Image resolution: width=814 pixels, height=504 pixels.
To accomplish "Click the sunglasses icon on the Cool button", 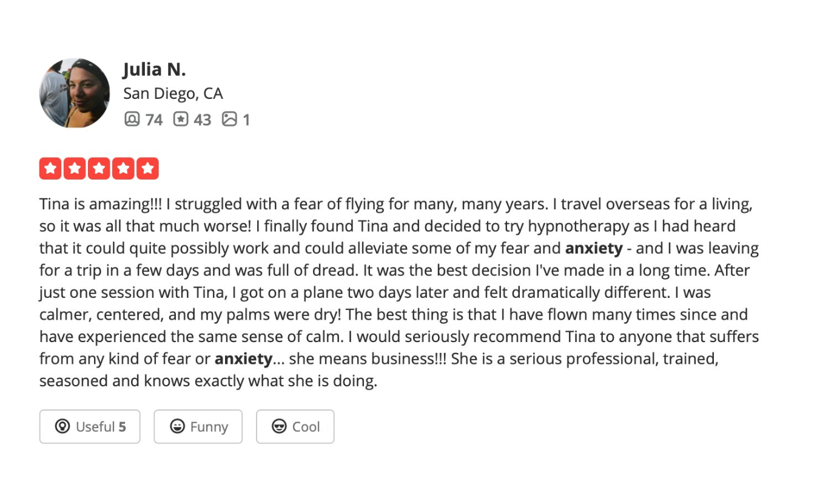I will (278, 426).
